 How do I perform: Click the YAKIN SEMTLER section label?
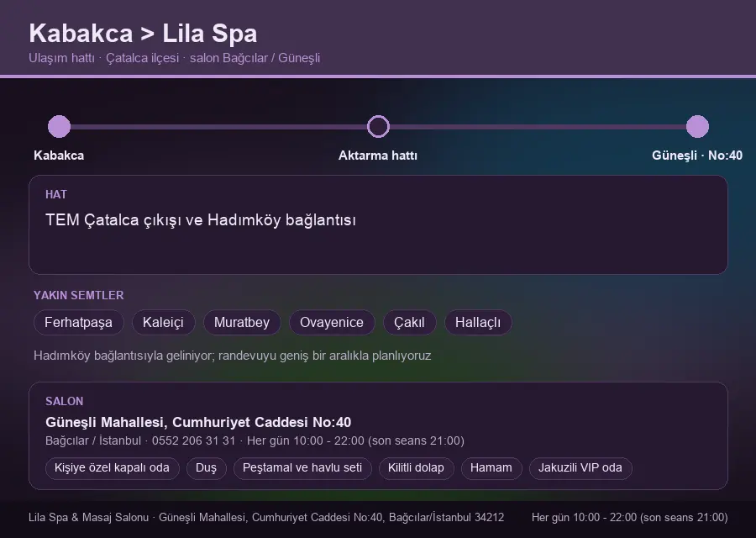pyautogui.click(x=79, y=295)
